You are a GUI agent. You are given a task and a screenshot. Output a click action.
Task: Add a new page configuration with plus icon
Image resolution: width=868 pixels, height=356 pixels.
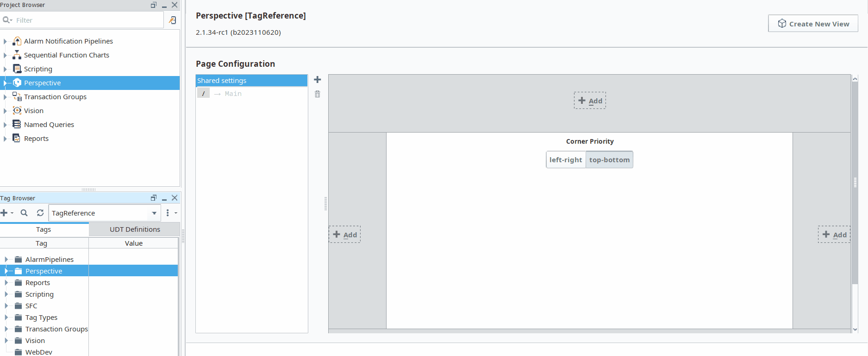coord(318,80)
